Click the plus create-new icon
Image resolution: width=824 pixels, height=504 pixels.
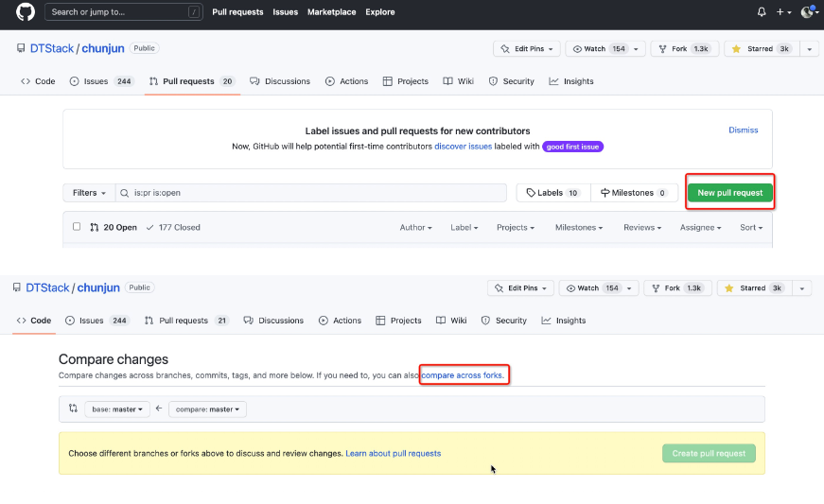click(783, 12)
